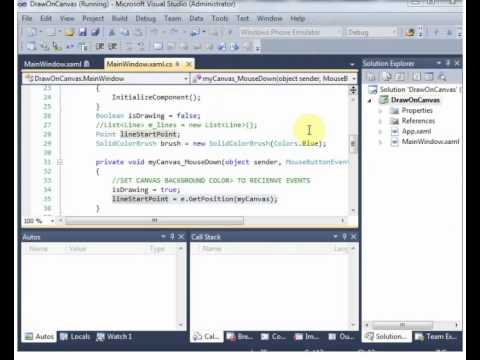The height and width of the screenshot is (360, 480).
Task: Click on the 'InitializeComponent();' code line
Action: point(156,97)
